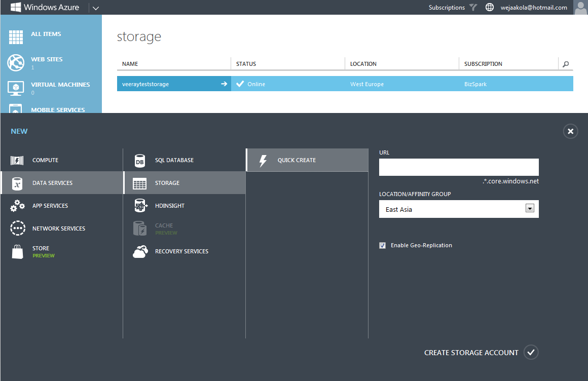
Task: Click the dropdown arrow on East Asia selector
Action: pos(530,209)
